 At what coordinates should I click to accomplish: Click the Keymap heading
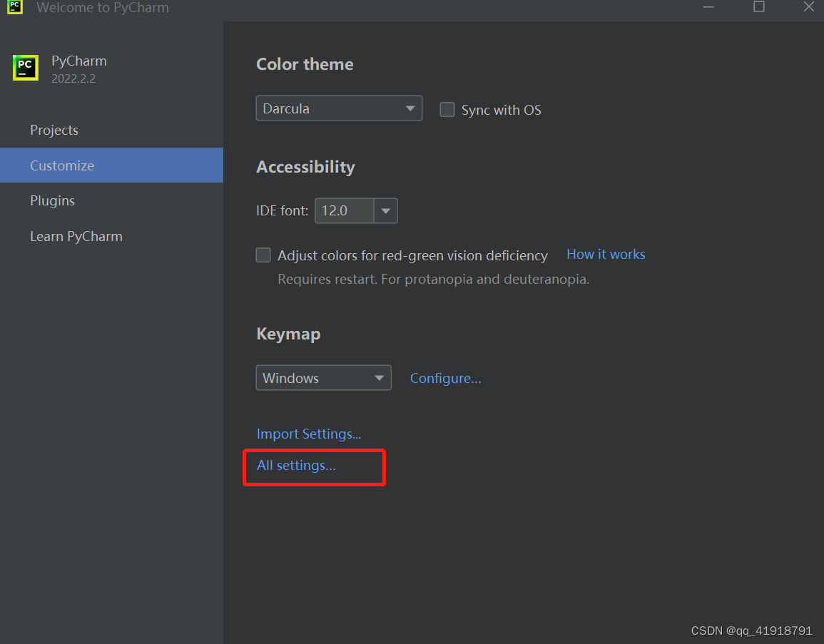pos(288,334)
